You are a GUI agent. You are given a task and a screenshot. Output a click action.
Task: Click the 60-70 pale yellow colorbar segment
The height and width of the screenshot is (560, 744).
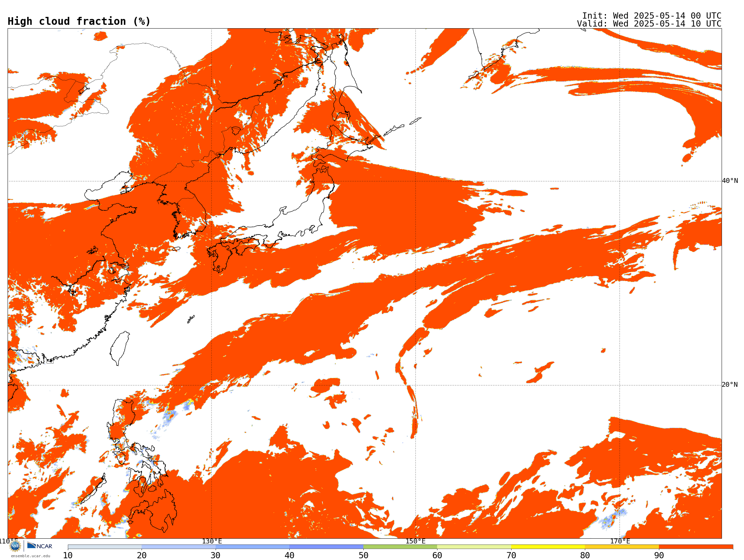click(x=474, y=547)
